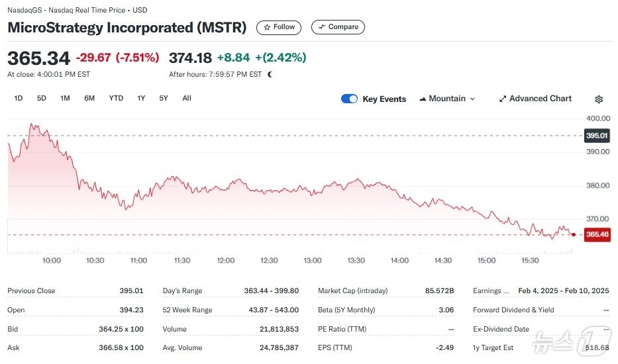The image size is (618, 364).
Task: Click the after-hours moon icon
Action: [x=270, y=74]
